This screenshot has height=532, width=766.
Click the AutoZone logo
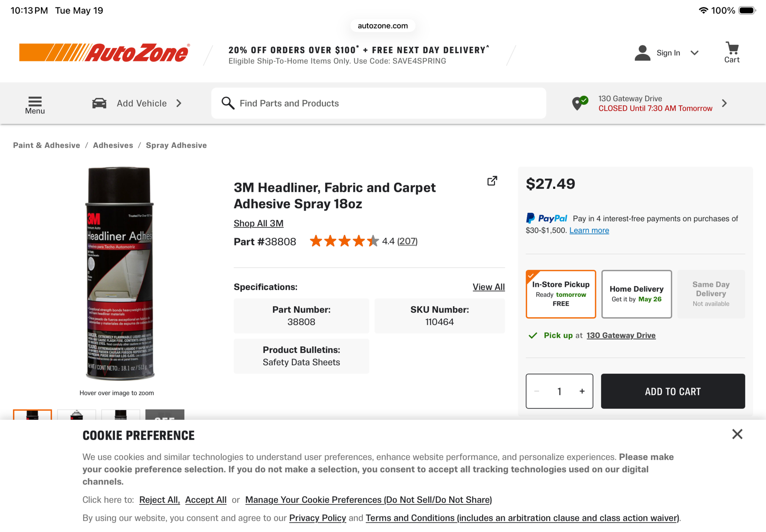(x=105, y=52)
